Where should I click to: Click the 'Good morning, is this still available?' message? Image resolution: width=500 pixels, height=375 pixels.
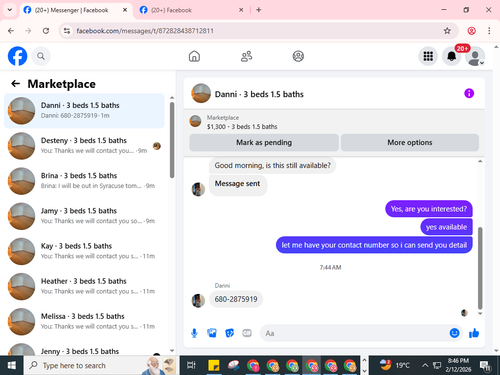pyautogui.click(x=272, y=165)
